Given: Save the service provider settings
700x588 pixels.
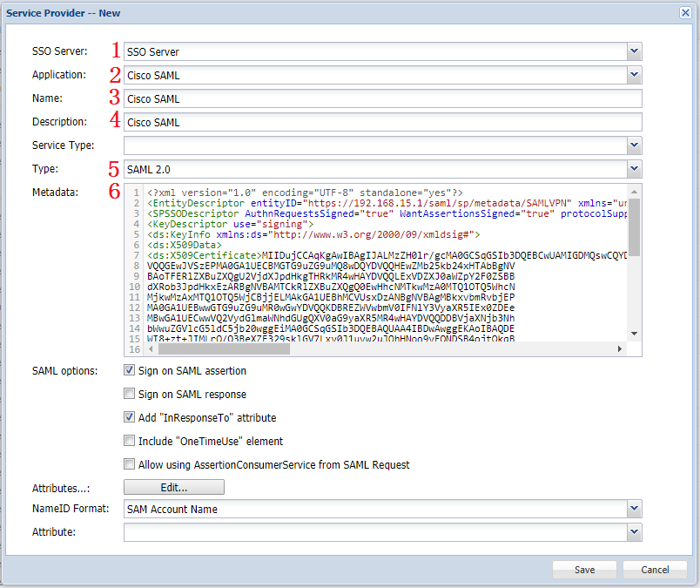Looking at the screenshot, I should (584, 570).
